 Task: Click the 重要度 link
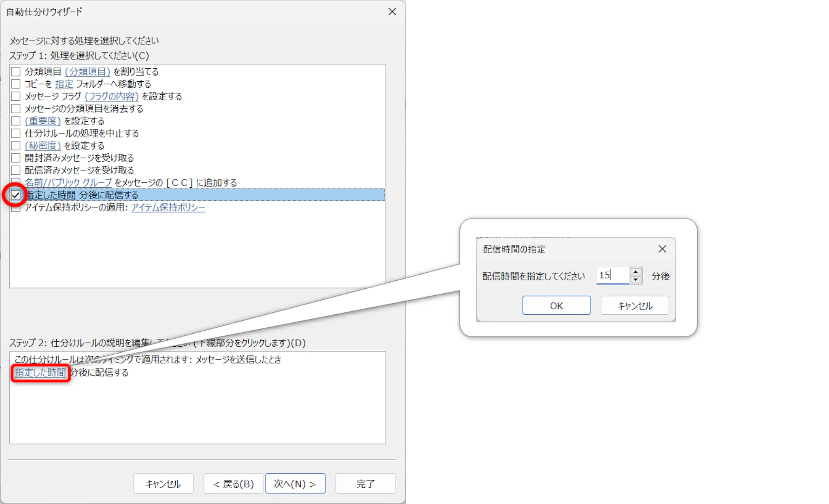pos(43,121)
